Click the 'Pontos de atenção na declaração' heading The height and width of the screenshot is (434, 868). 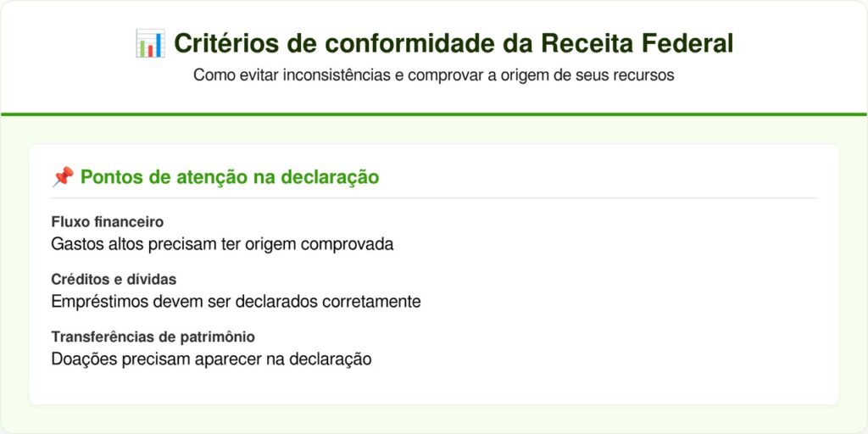(229, 176)
